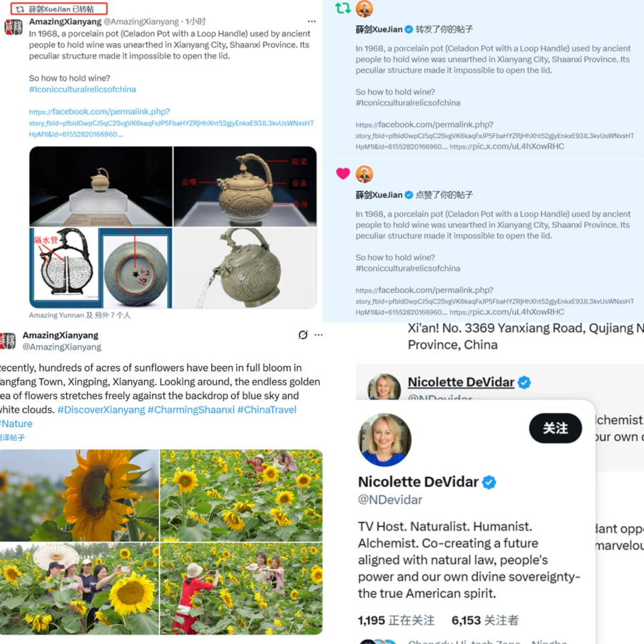Viewport: 644px width, 644px height.
Task: Follow Nicolette DeVidar with the 关注 button
Action: (x=556, y=428)
